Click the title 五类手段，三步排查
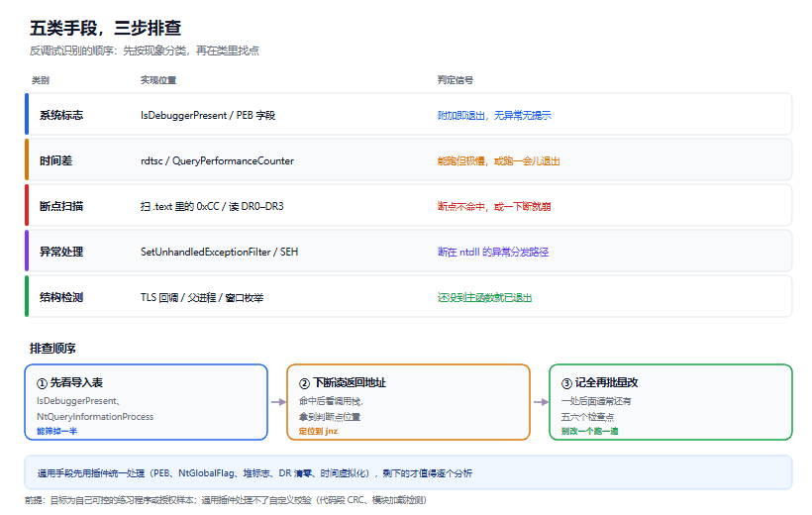The height and width of the screenshot is (515, 812). pyautogui.click(x=105, y=28)
